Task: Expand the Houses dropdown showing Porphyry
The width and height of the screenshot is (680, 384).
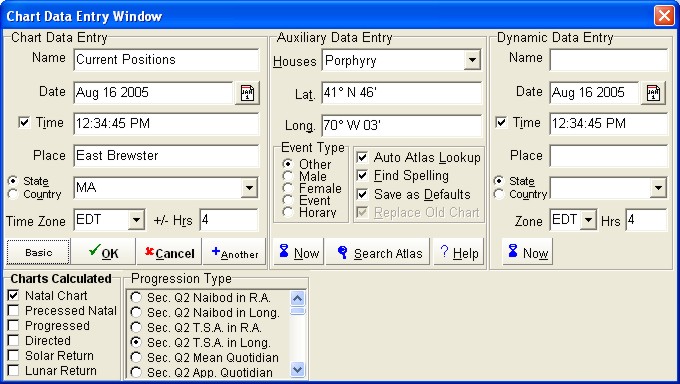Action: [472, 60]
